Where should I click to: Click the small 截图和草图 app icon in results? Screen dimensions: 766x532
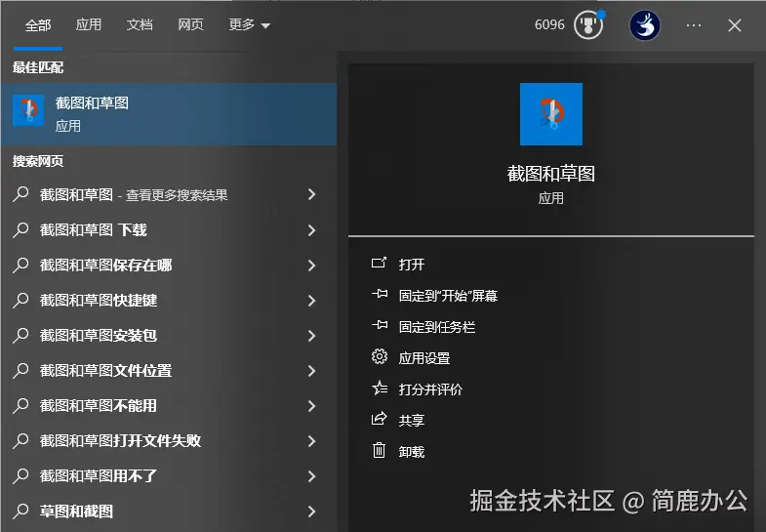click(x=28, y=111)
